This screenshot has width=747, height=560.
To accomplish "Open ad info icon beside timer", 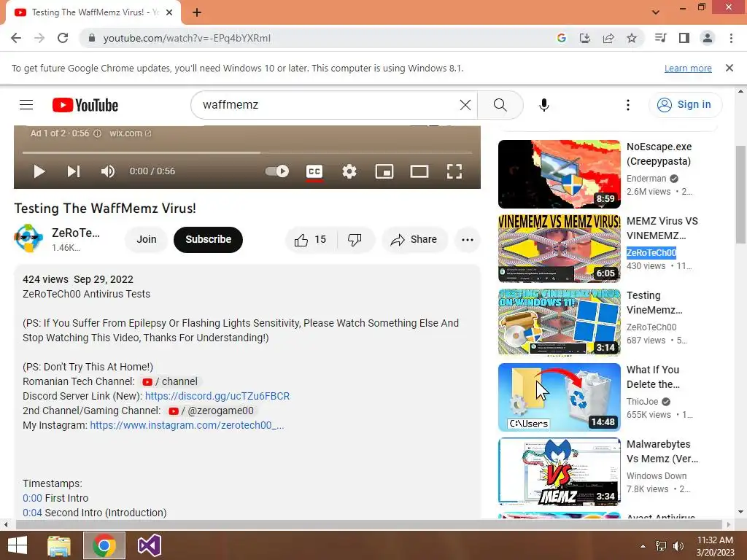I will coord(97,133).
